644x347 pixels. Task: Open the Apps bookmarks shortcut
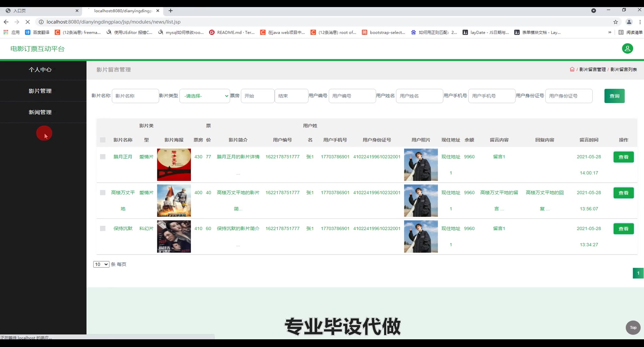(x=11, y=32)
